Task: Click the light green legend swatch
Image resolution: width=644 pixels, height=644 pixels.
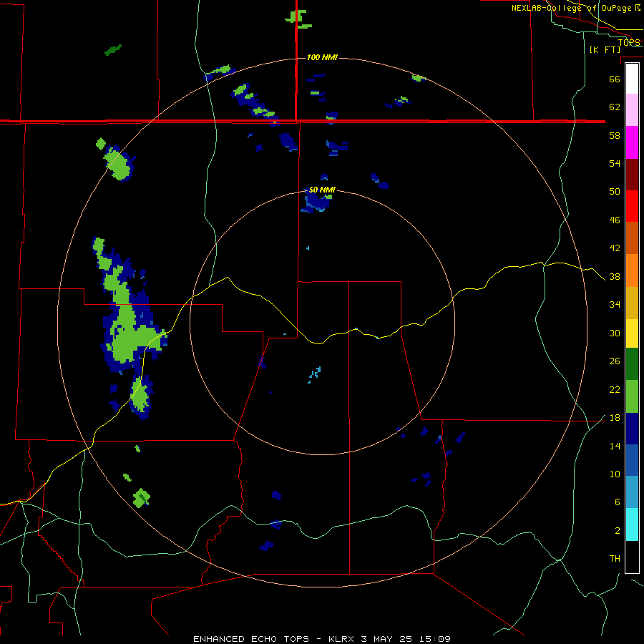Action: click(x=632, y=396)
